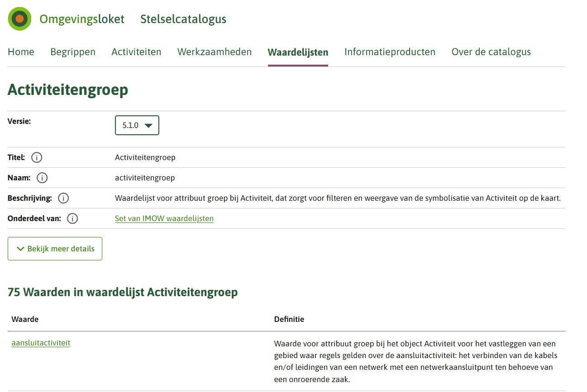Go to the Home tab
The width and height of the screenshot is (587, 392).
point(21,52)
